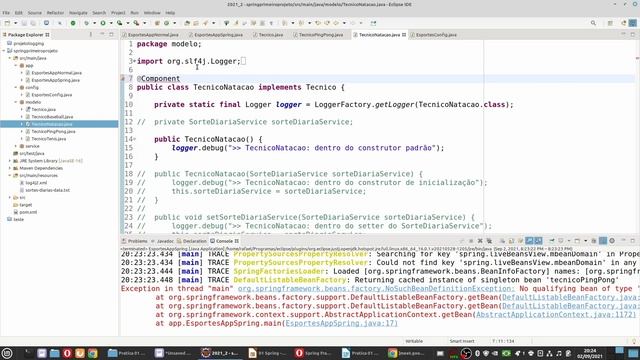Viewport: 640px width, 360px height.
Task: Open the Window menu
Action: [152, 13]
